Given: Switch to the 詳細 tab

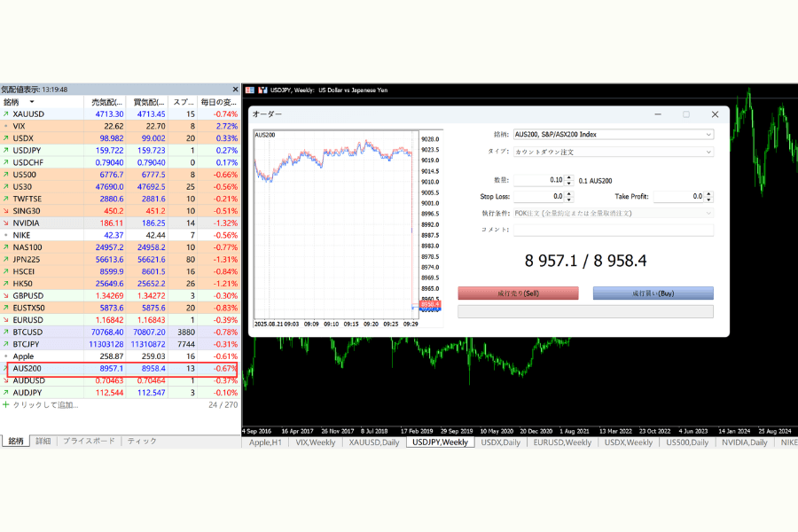Looking at the screenshot, I should [43, 441].
